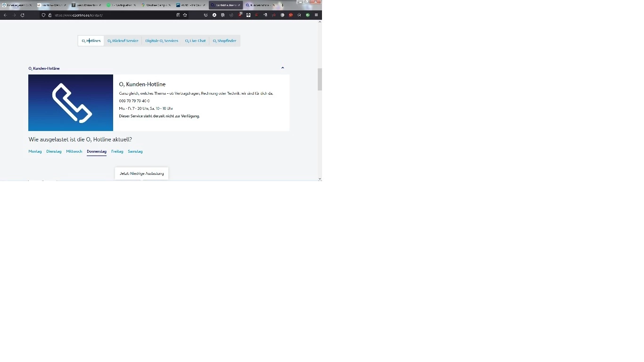This screenshot has height=362, width=644.
Task: Switch to the O2 Live Chat tab
Action: point(195,41)
